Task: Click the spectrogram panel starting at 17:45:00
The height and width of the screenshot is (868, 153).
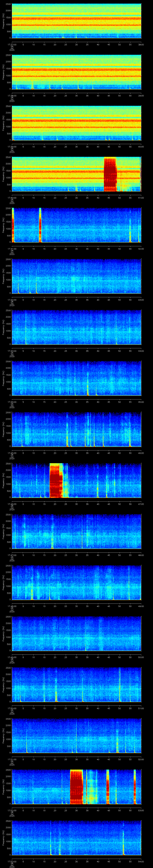Action: pyautogui.click(x=76, y=429)
